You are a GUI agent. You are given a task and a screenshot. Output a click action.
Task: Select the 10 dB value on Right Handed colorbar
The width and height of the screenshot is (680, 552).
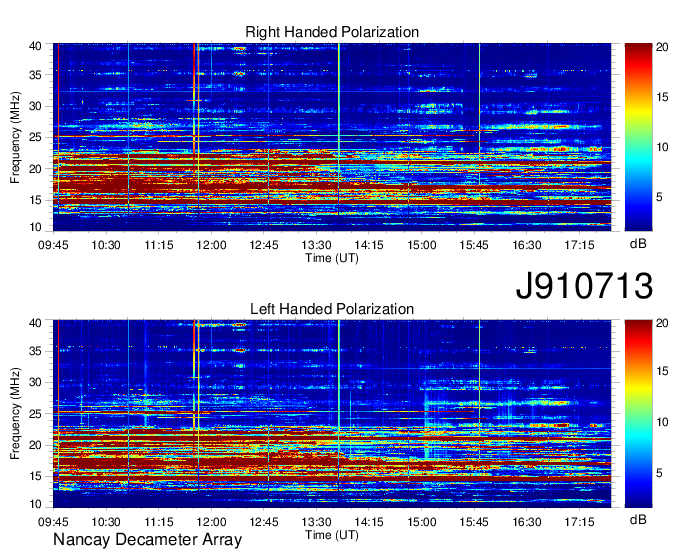[x=662, y=147]
